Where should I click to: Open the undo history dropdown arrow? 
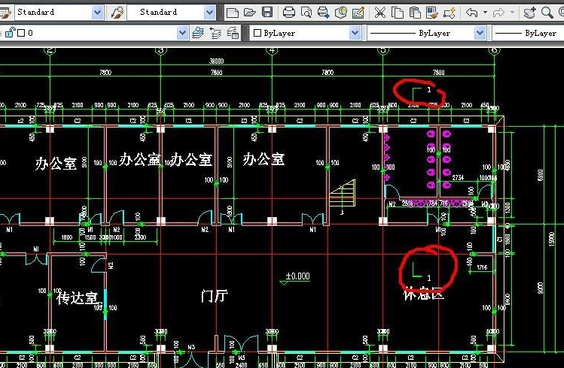[485, 13]
